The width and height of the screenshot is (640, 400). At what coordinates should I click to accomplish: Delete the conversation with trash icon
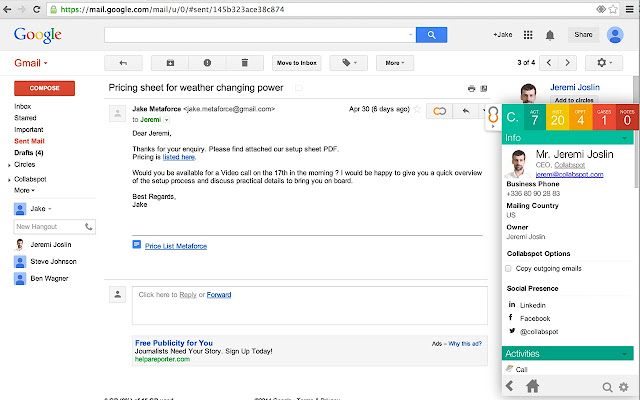point(244,63)
